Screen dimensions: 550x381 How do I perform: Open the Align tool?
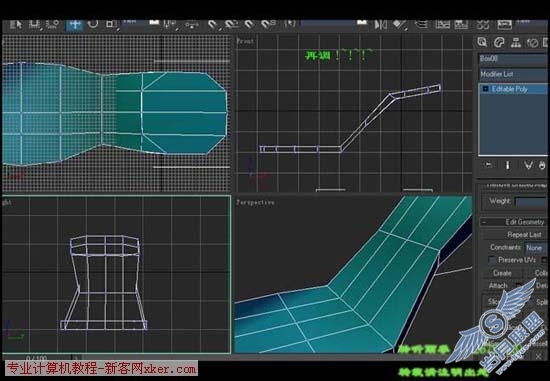tap(400, 25)
